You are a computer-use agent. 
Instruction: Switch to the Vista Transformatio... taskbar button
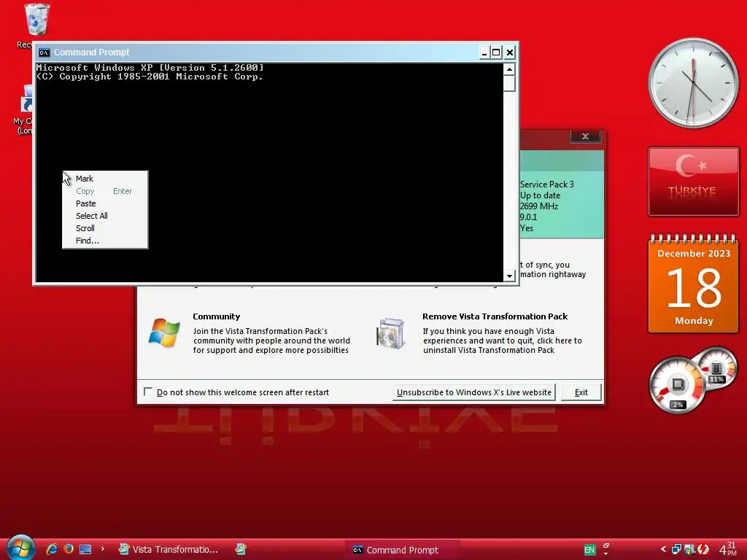click(x=169, y=550)
